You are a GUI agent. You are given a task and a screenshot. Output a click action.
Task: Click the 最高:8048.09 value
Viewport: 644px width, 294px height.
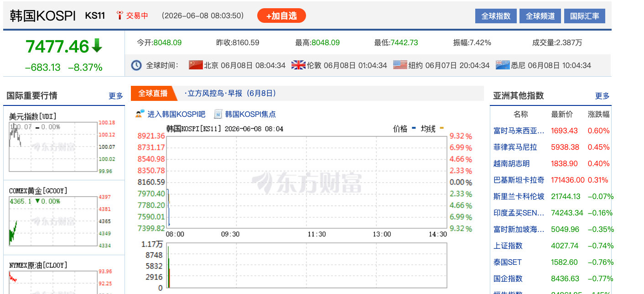tap(317, 42)
